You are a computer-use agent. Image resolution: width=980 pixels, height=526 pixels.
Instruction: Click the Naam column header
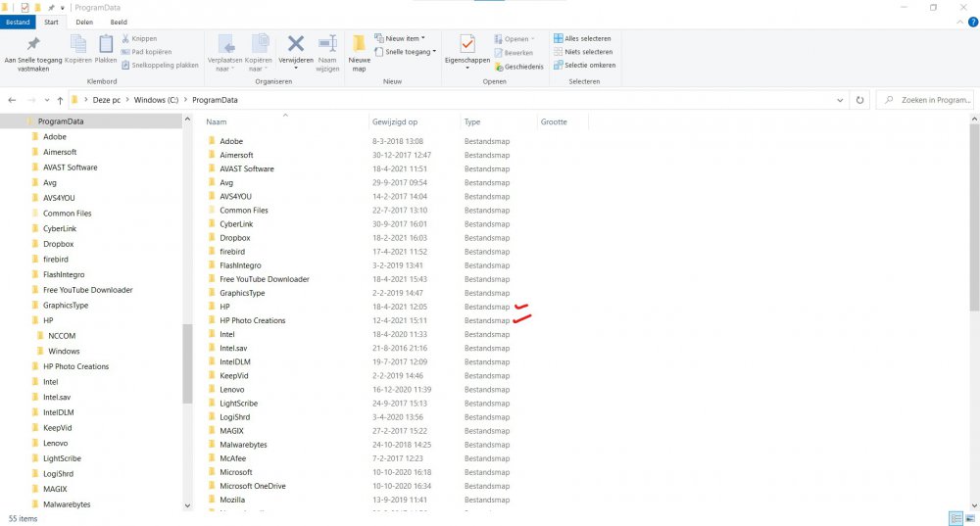218,122
